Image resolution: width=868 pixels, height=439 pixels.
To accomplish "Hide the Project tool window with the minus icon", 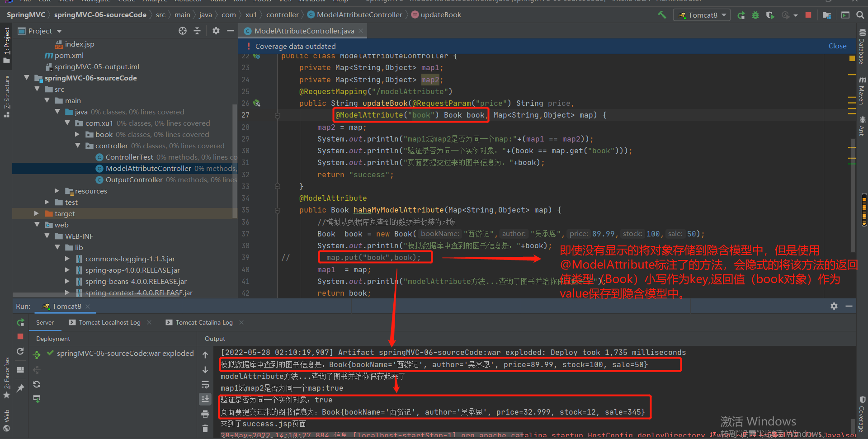I will coord(231,31).
